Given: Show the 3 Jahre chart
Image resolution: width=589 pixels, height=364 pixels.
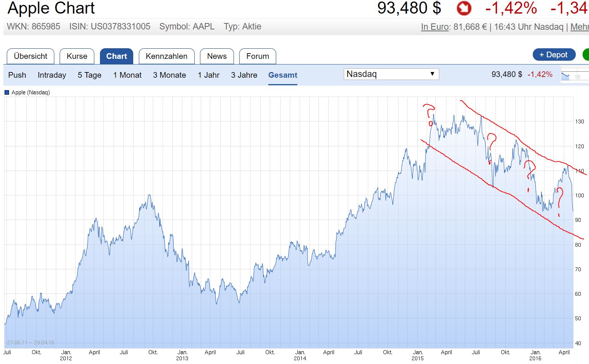Looking at the screenshot, I should [x=244, y=75].
